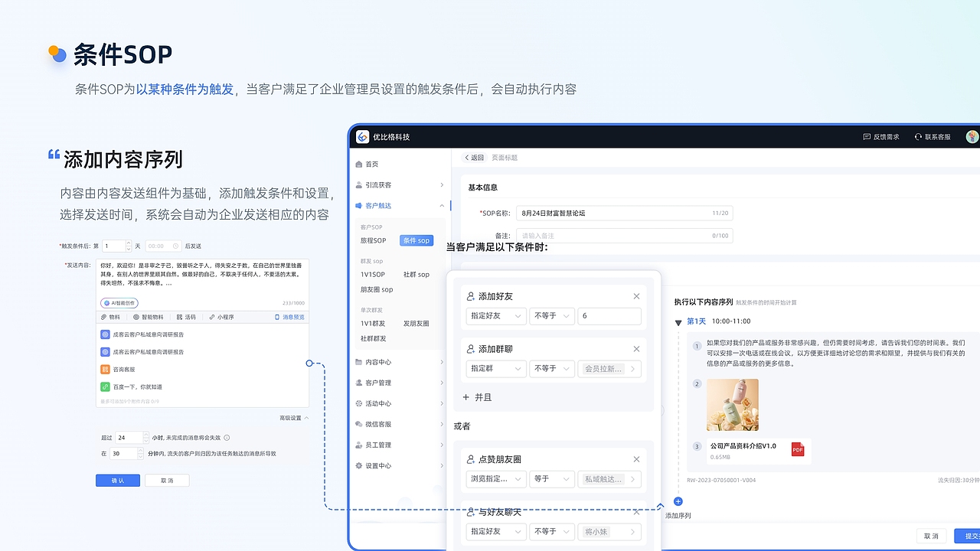Click the blue plus 添加序列 button
980x551 pixels.
(x=678, y=502)
